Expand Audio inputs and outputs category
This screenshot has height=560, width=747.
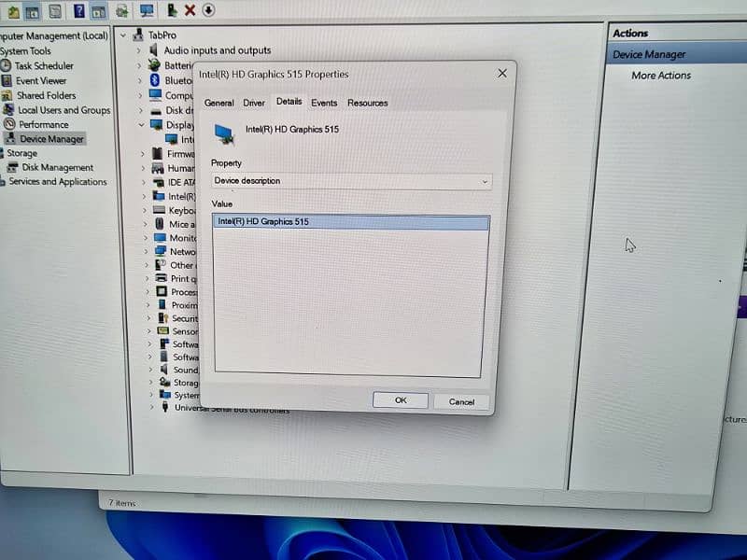[139, 51]
